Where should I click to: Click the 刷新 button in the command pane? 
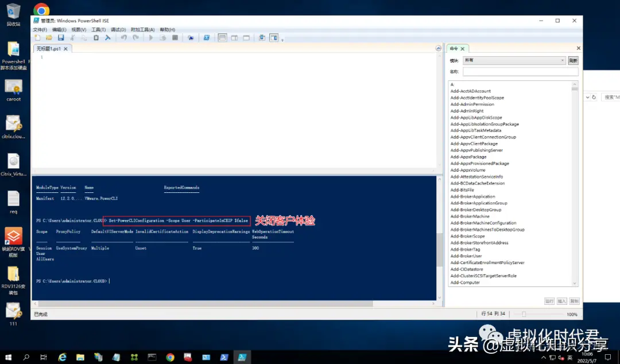point(573,60)
